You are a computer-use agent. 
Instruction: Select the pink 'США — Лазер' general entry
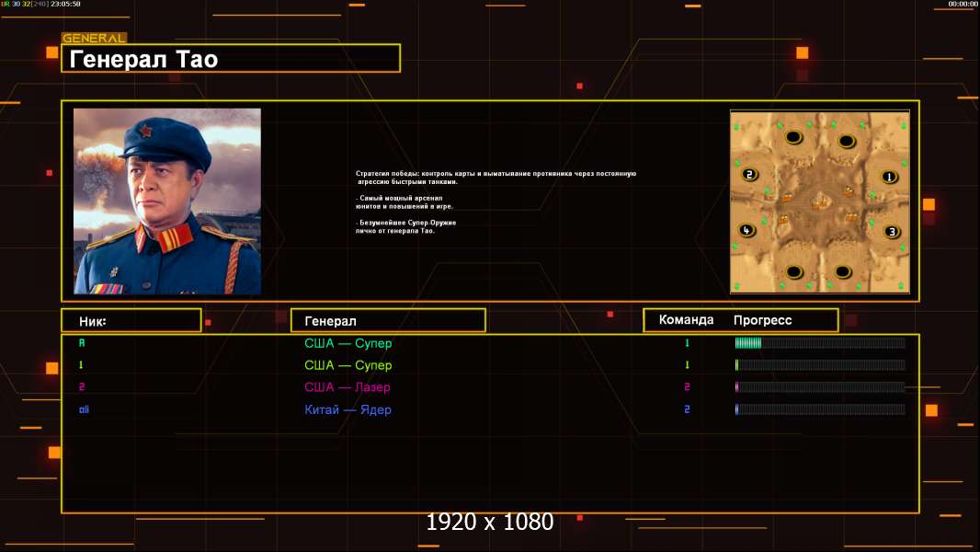pyautogui.click(x=348, y=387)
